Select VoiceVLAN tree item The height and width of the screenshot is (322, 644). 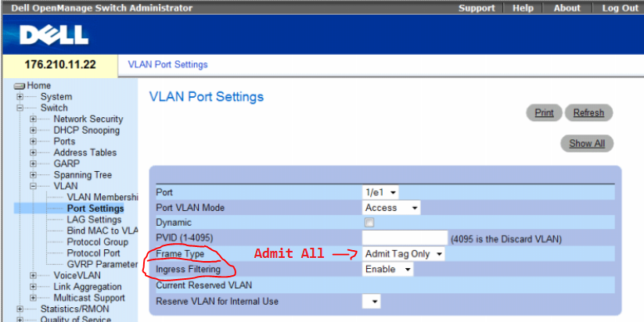click(x=77, y=275)
